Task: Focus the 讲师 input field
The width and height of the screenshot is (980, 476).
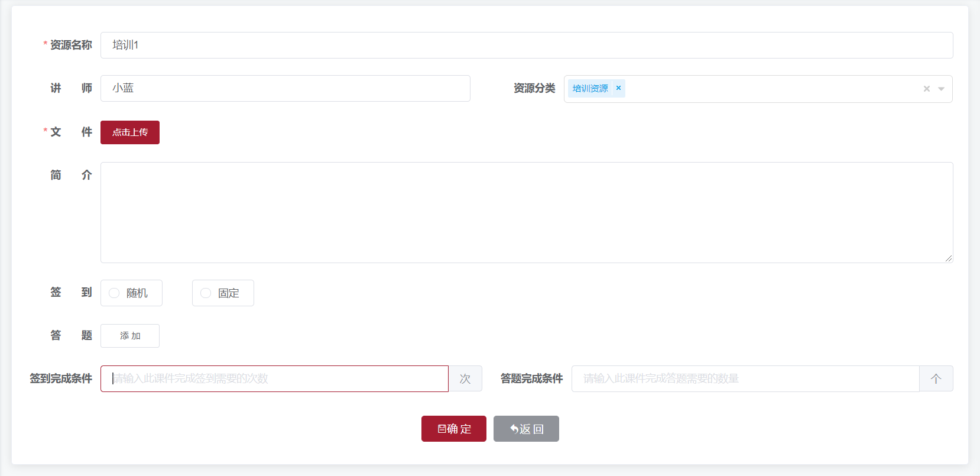Action: (285, 88)
